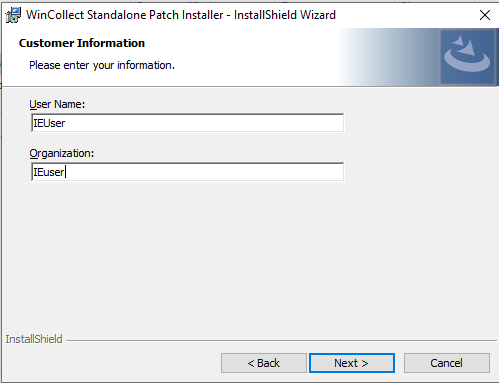Click the IEUser text in User Name box
Viewport: 499px width, 383px height.
click(x=49, y=123)
